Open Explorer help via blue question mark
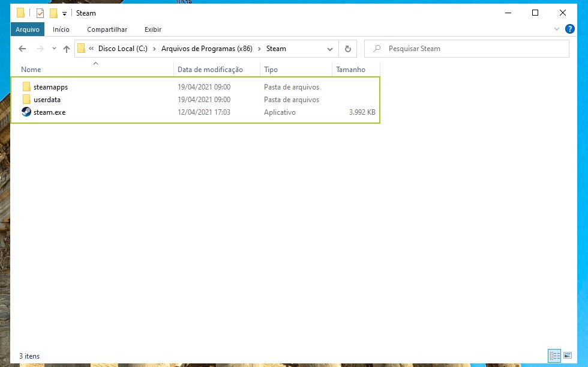The image size is (588, 367). click(x=568, y=29)
